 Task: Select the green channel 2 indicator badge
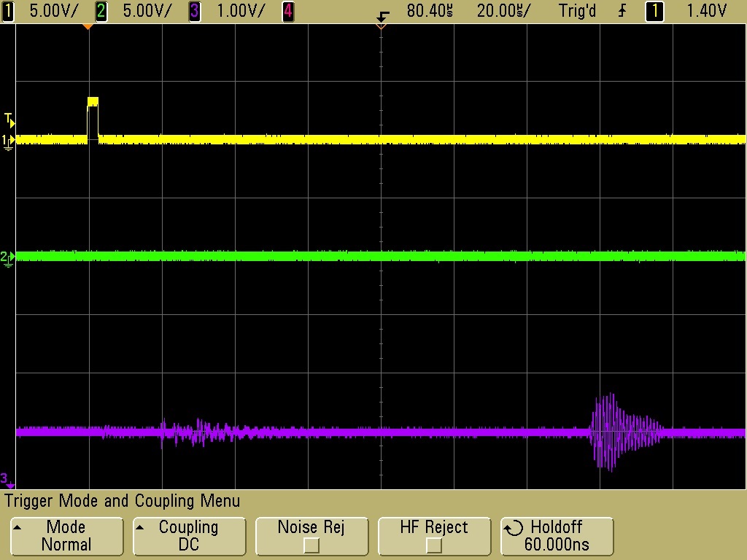tap(101, 11)
